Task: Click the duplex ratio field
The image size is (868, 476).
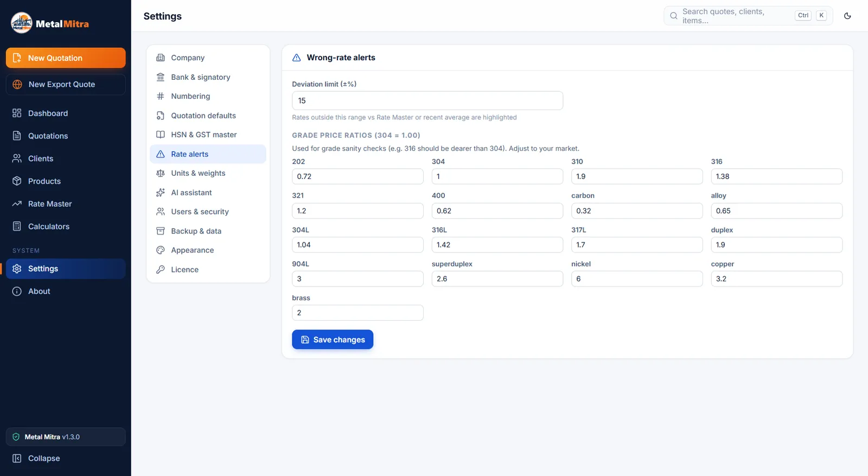Action: [777, 245]
